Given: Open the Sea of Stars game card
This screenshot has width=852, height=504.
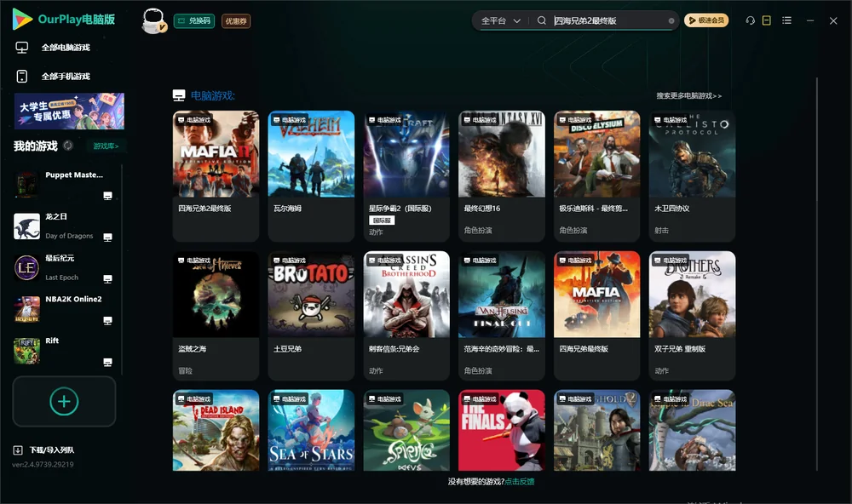Looking at the screenshot, I should pos(311,430).
